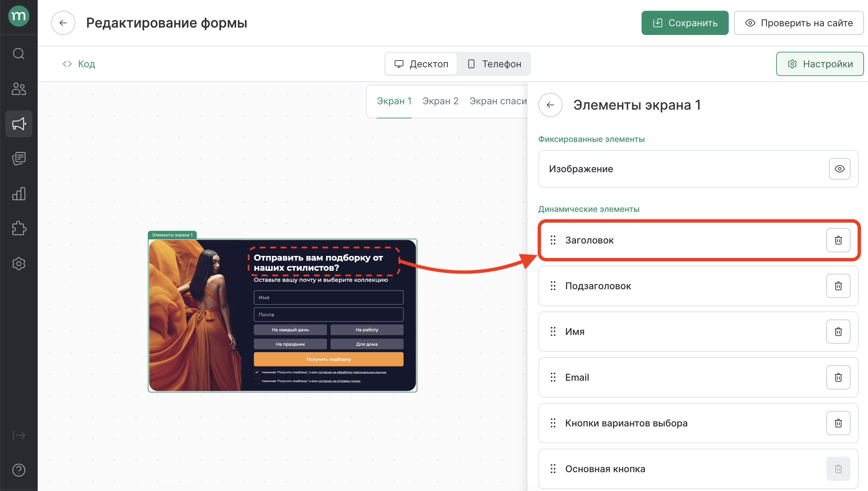The image size is (868, 491).
Task: Uncheck the personal data consent checkbox
Action: (257, 372)
